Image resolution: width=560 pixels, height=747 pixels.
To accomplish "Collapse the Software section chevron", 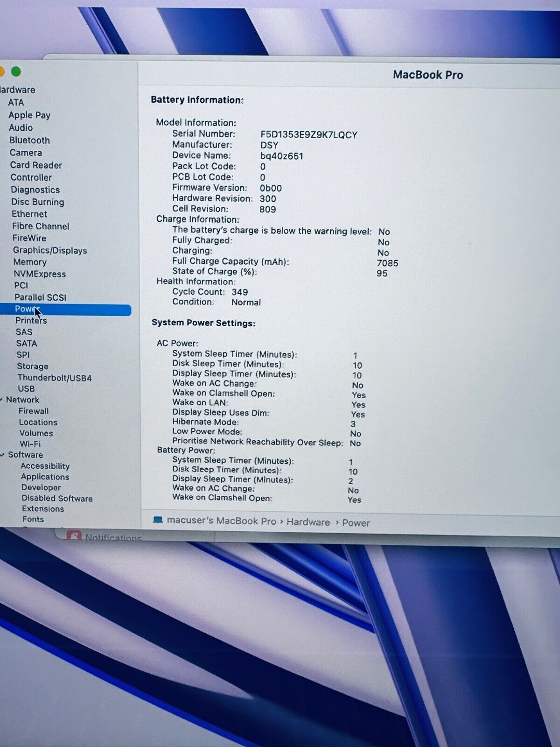I will (3, 455).
